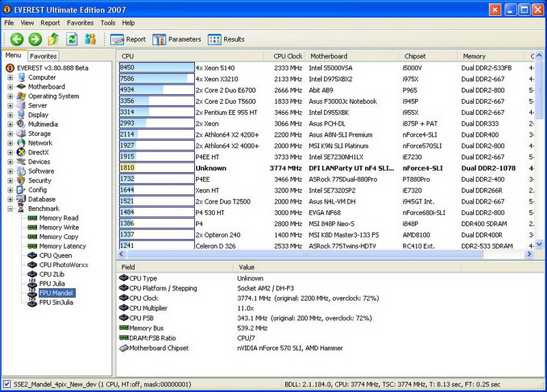Select the 1810 Unknown result row

pos(326,168)
